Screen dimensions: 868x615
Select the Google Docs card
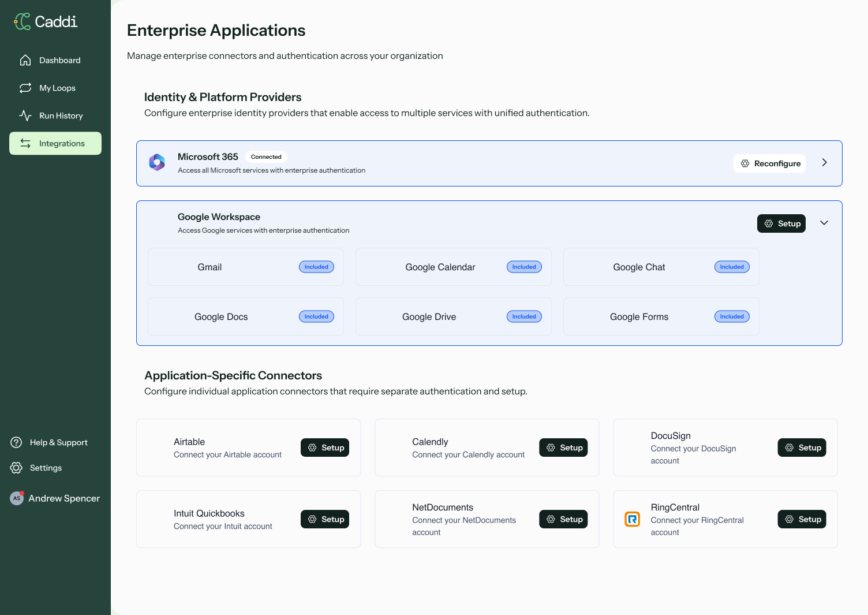[246, 316]
